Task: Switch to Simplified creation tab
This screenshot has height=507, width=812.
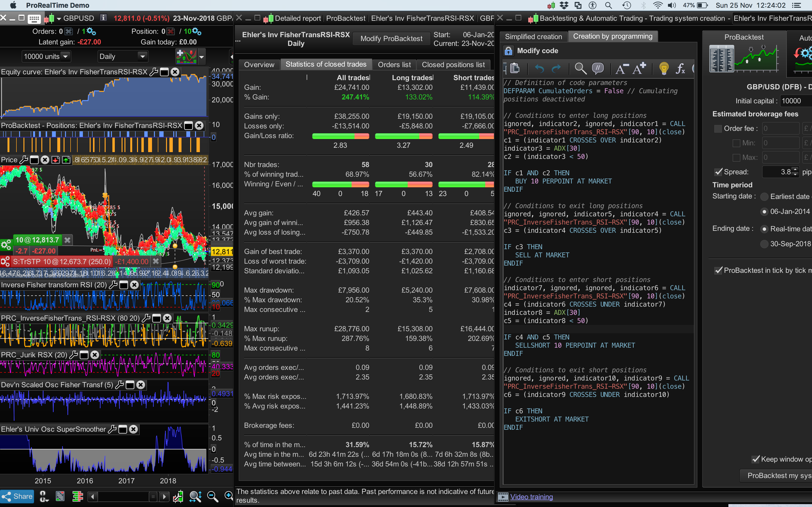Action: tap(533, 36)
